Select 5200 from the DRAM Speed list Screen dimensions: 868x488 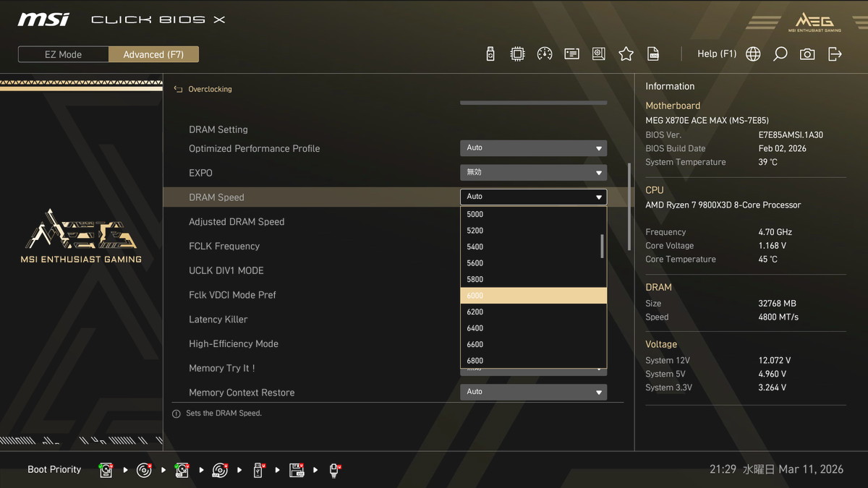(533, 231)
